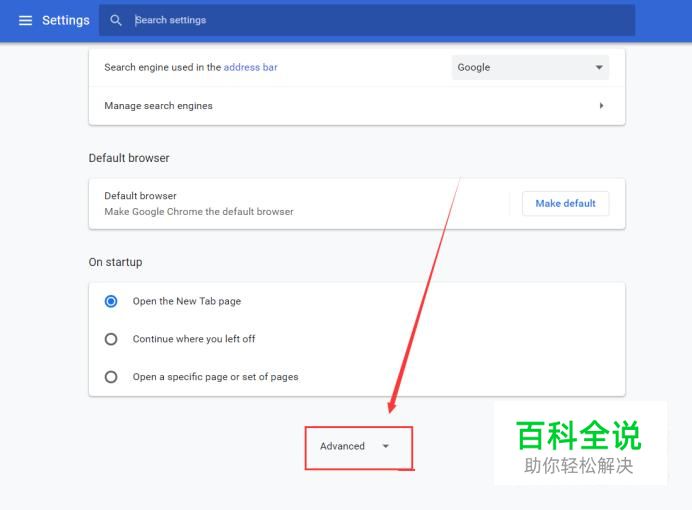This screenshot has width=692, height=510.
Task: Focus the Search settings field
Action: point(366,20)
